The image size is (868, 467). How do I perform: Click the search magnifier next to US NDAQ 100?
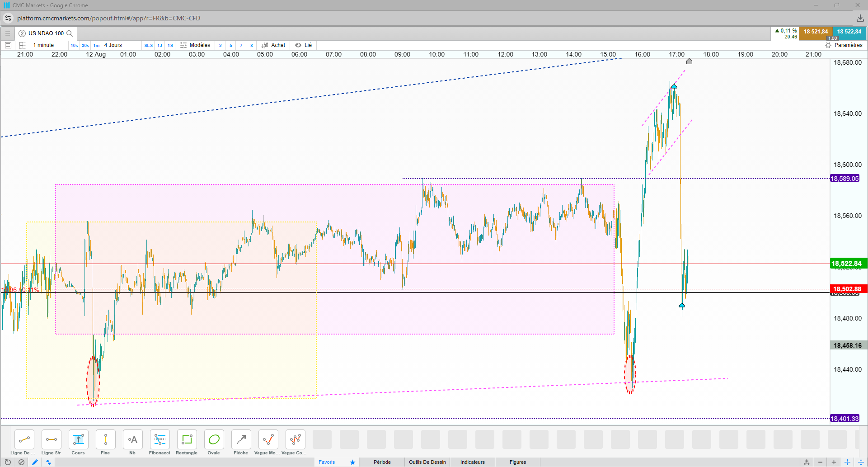pos(70,33)
